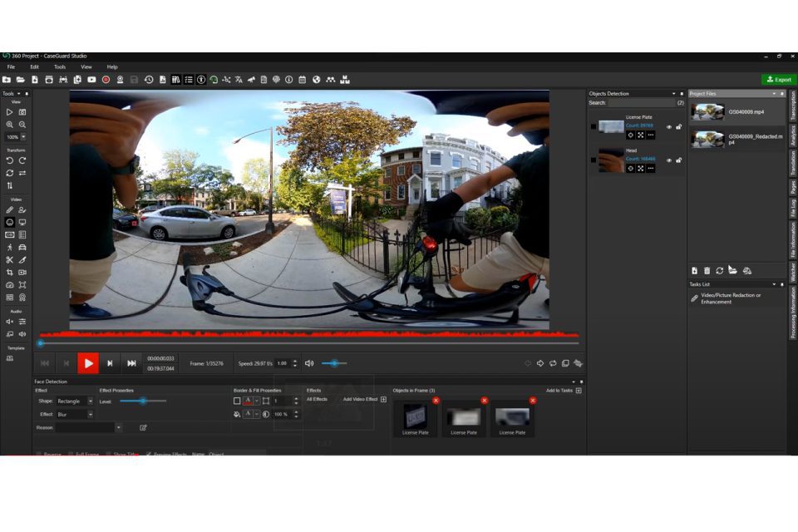Open the border color dropdown arrow

click(257, 401)
